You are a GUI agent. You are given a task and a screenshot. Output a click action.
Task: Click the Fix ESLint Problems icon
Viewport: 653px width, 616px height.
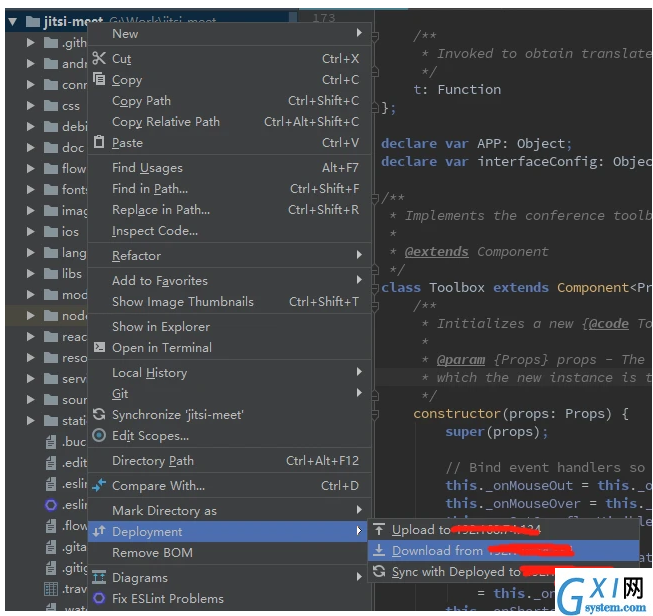point(99,599)
